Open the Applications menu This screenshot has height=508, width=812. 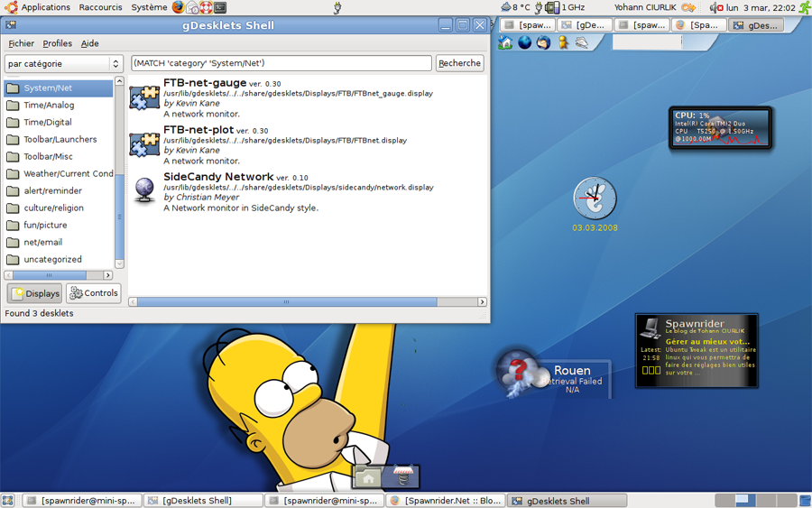pos(46,7)
